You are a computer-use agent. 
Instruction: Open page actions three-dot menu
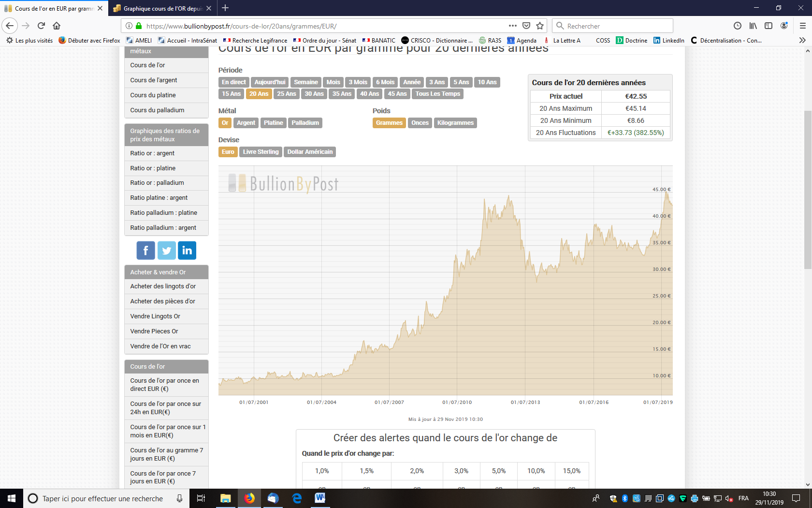coord(512,26)
